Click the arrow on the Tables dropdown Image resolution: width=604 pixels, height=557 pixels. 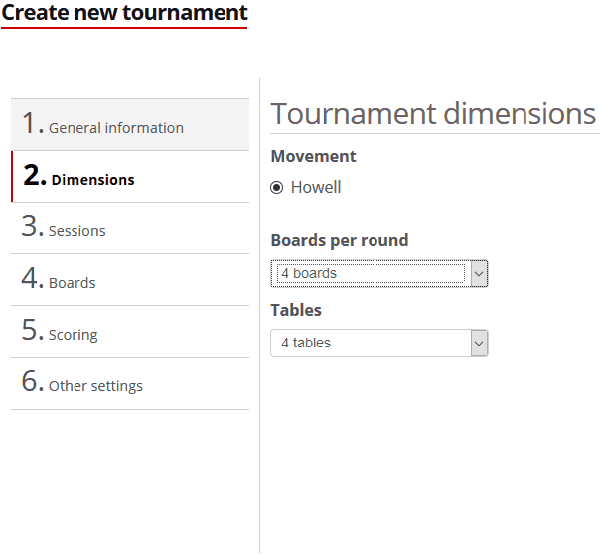pos(479,343)
